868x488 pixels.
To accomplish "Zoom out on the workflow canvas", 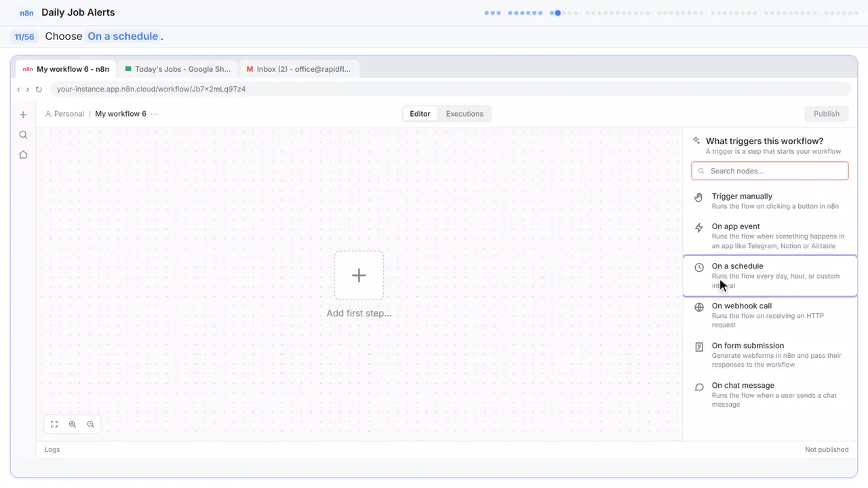I will [90, 424].
